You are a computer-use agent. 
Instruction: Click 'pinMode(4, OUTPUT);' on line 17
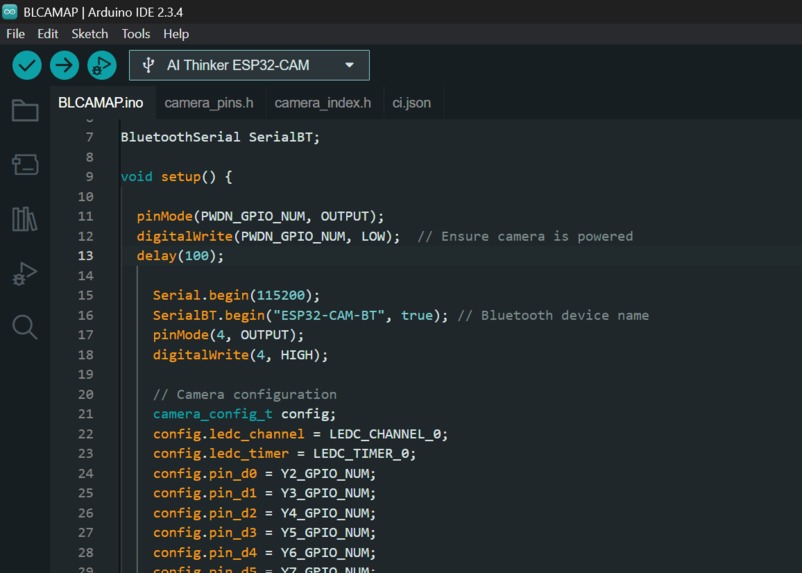(x=228, y=335)
